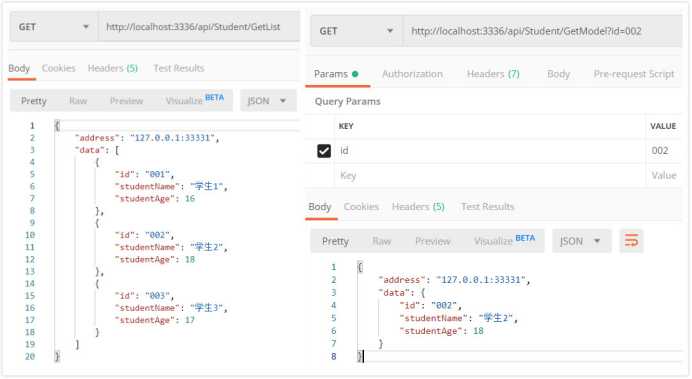Expand the left JSON format dropdown
The width and height of the screenshot is (692, 379).
click(x=267, y=101)
